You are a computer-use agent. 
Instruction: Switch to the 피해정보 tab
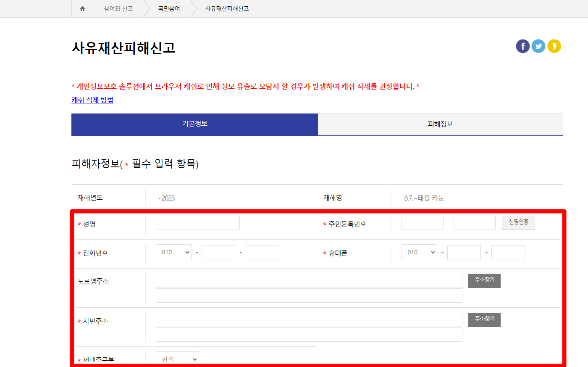click(440, 124)
